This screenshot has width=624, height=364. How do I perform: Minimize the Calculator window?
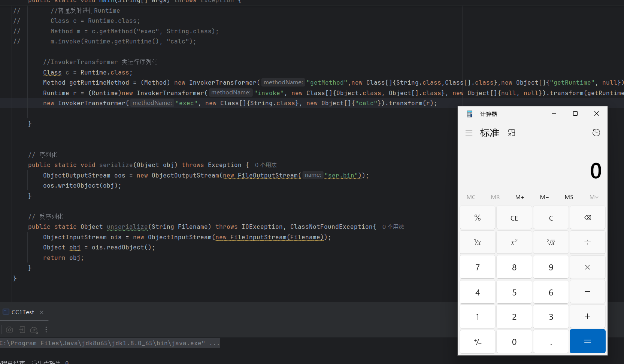point(554,113)
